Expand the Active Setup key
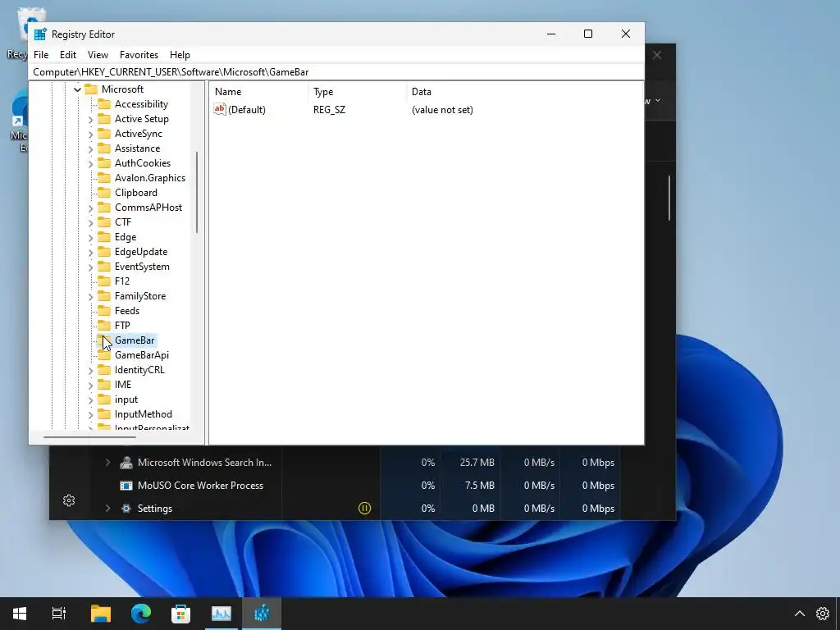The height and width of the screenshot is (630, 840). point(90,120)
